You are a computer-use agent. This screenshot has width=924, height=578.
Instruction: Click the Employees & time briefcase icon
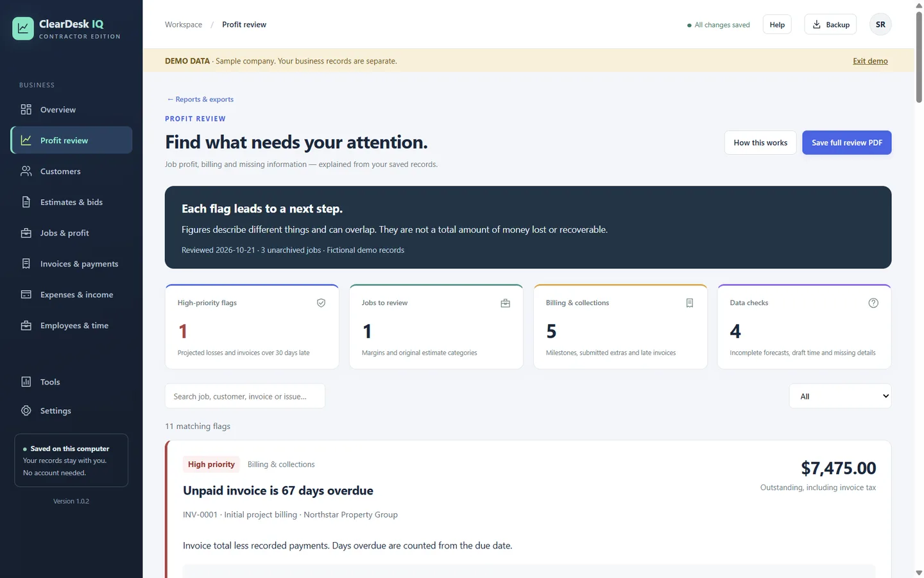[26, 325]
